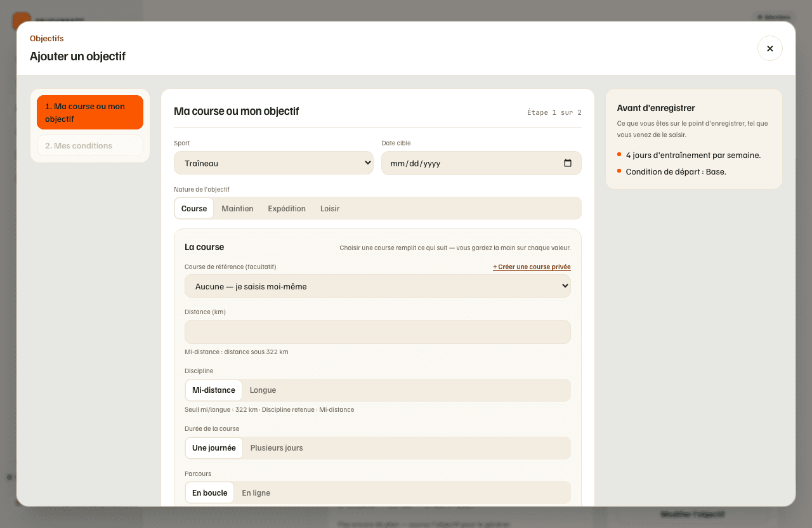Click the Objectifs breadcrumb label
This screenshot has height=528, width=812.
pos(47,38)
